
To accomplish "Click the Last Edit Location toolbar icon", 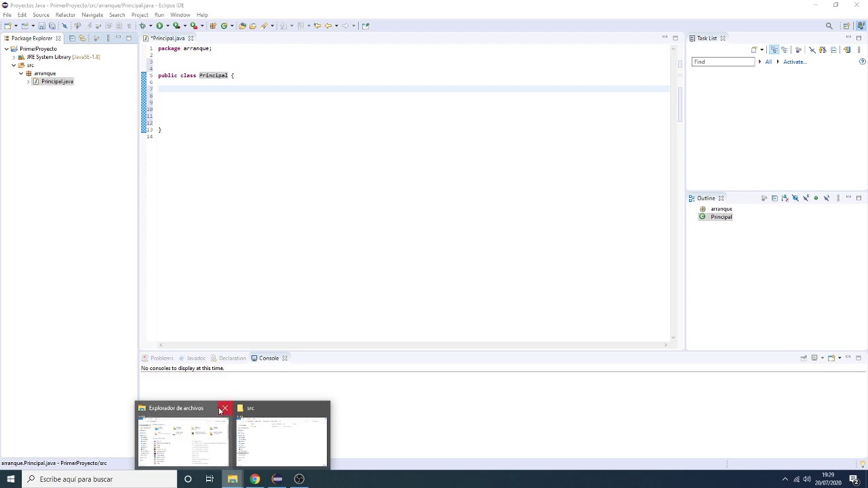I will tap(317, 26).
